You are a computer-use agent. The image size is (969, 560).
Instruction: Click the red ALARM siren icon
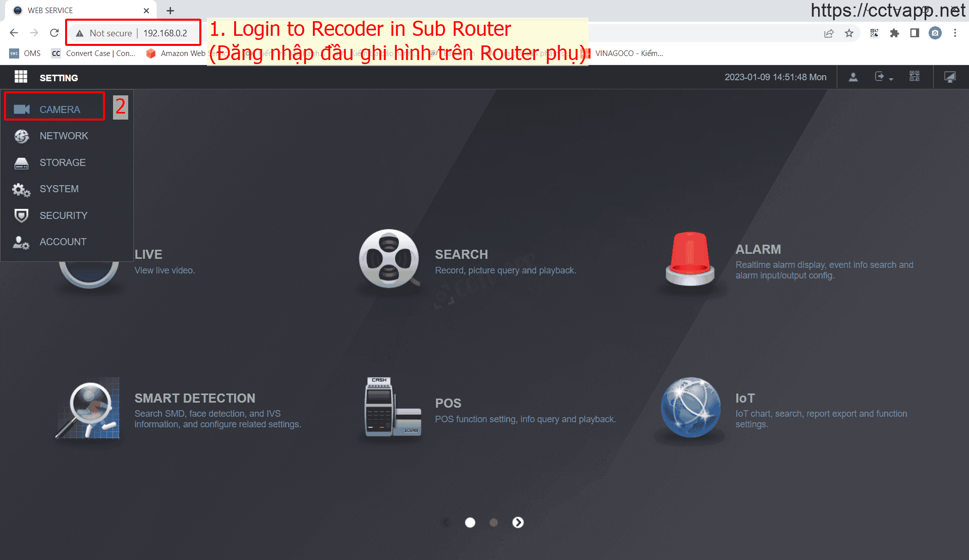coord(689,259)
